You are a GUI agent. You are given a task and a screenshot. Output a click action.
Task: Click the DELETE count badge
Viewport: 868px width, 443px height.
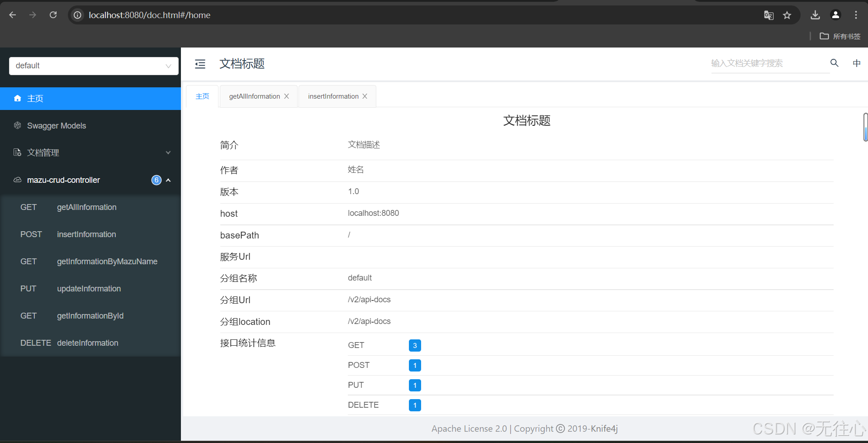pyautogui.click(x=415, y=405)
